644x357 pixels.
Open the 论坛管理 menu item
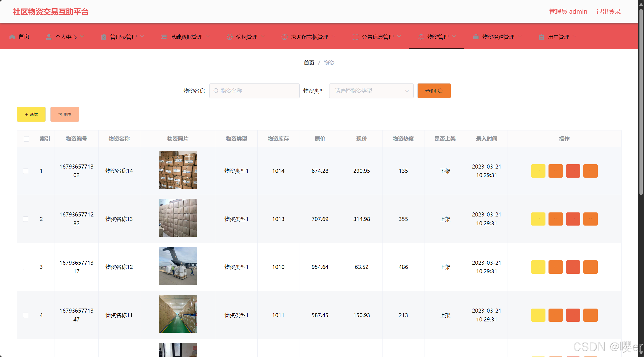coord(246,37)
